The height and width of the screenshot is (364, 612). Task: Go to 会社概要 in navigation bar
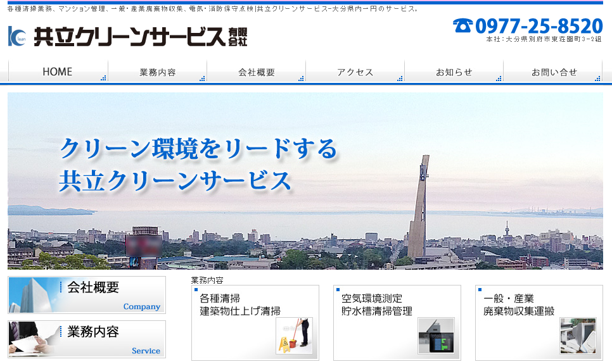pos(257,72)
